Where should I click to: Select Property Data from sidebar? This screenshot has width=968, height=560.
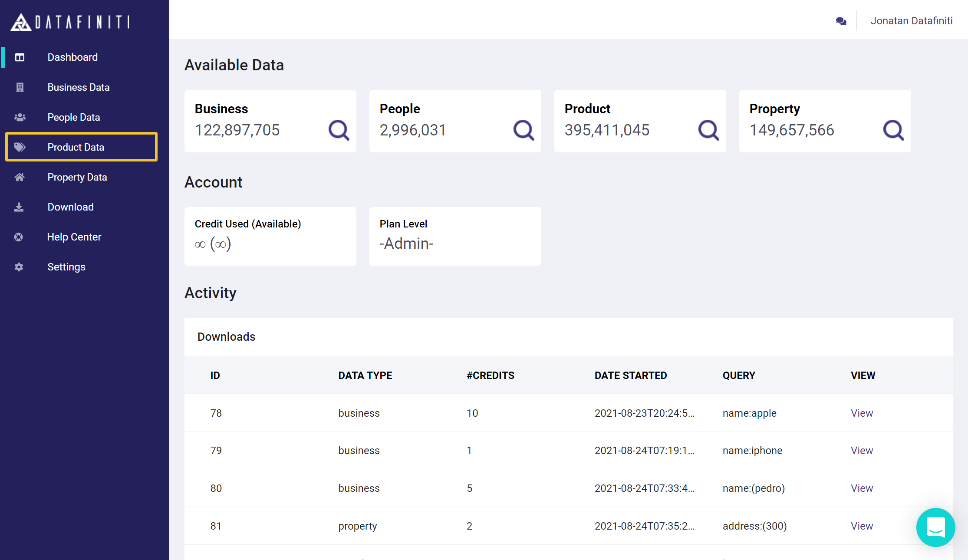[x=77, y=177]
